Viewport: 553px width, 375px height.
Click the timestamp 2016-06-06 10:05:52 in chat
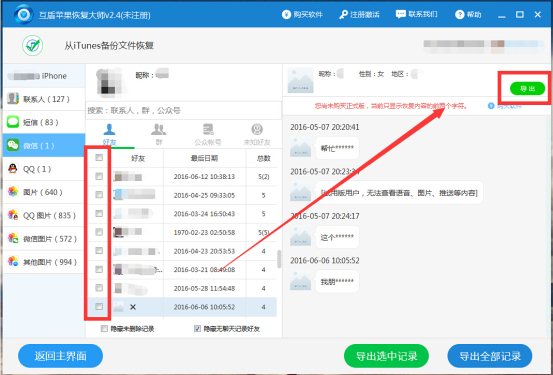pyautogui.click(x=324, y=260)
